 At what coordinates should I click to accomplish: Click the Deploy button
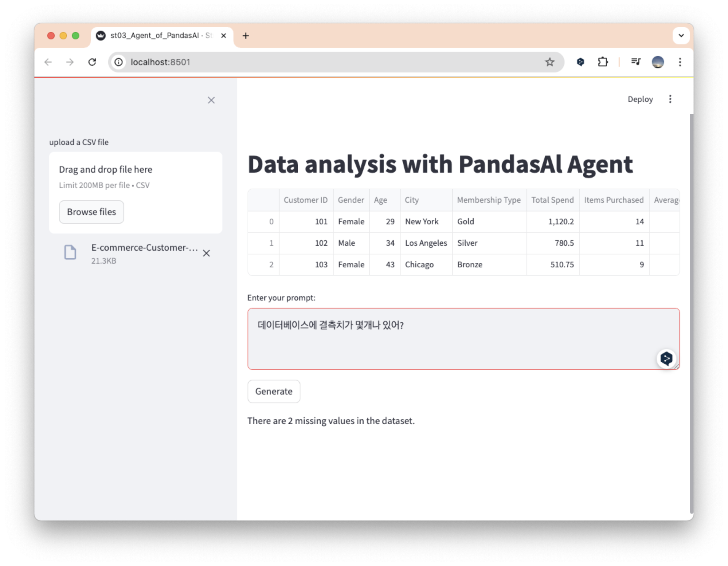click(x=640, y=99)
